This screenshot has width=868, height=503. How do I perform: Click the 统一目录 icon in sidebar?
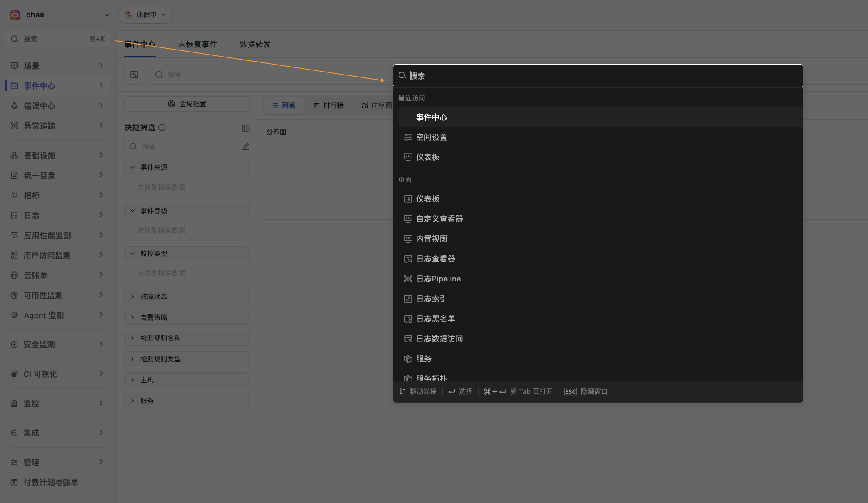(14, 175)
